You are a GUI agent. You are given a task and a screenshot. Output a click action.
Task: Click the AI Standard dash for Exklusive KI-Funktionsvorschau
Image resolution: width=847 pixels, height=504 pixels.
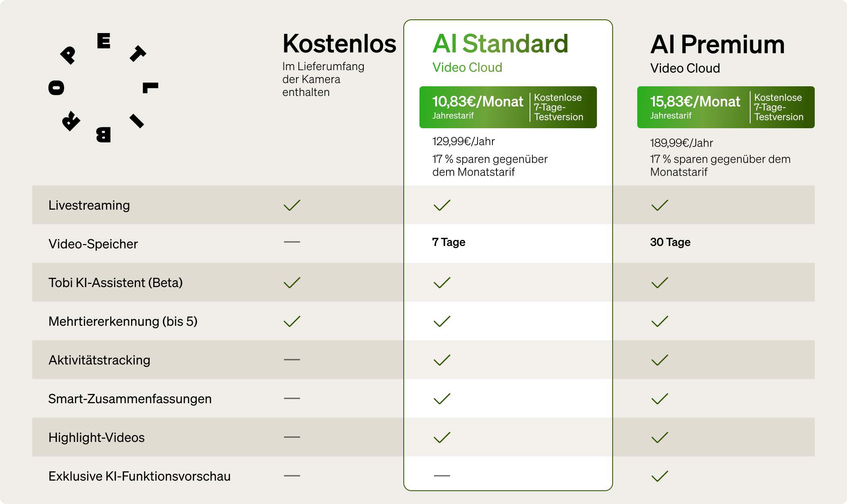pyautogui.click(x=442, y=476)
